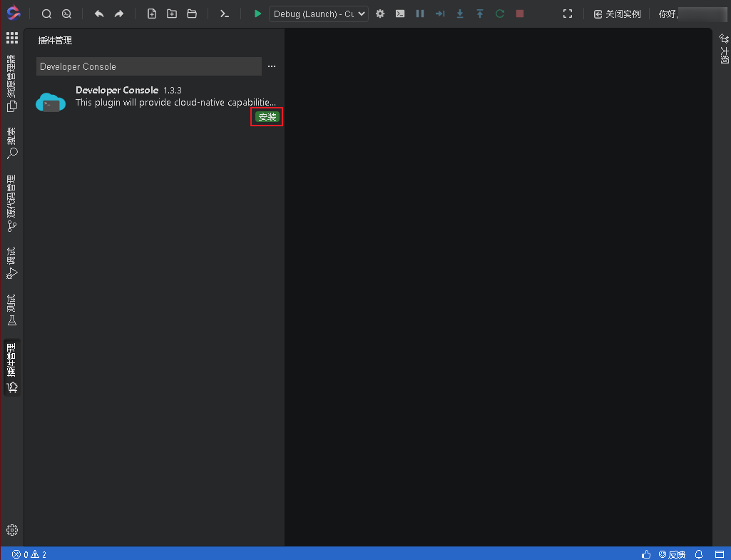Click the thumbs-up icon in status bar
The image size is (731, 560).
[x=646, y=554]
